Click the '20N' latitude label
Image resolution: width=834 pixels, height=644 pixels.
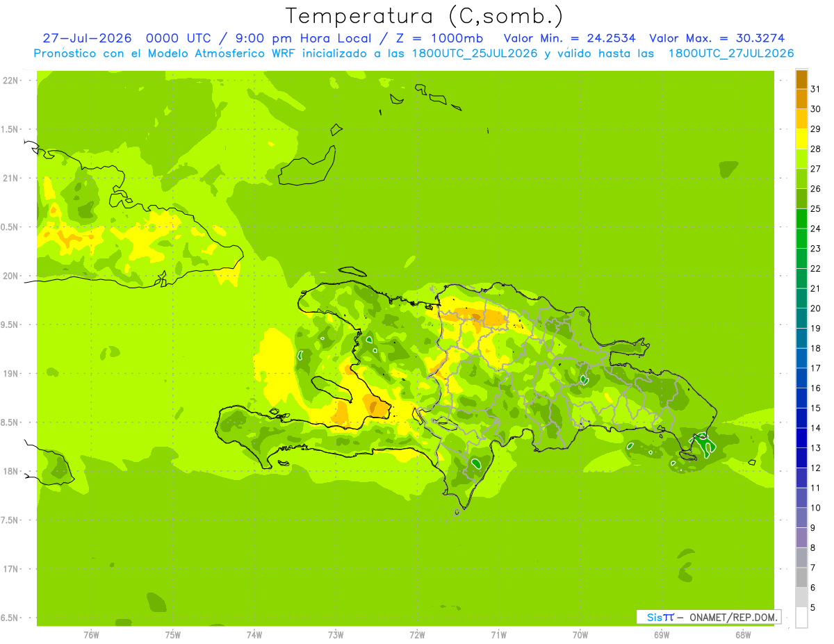pyautogui.click(x=10, y=276)
